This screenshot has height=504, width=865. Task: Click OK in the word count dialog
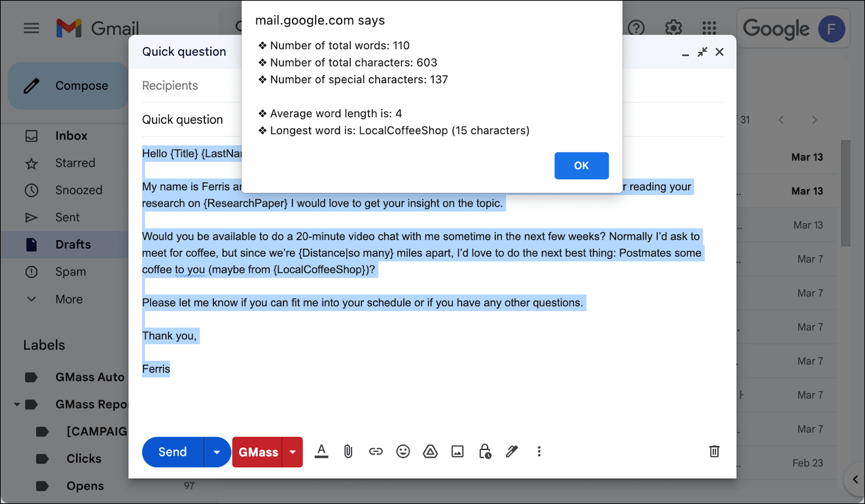click(581, 166)
